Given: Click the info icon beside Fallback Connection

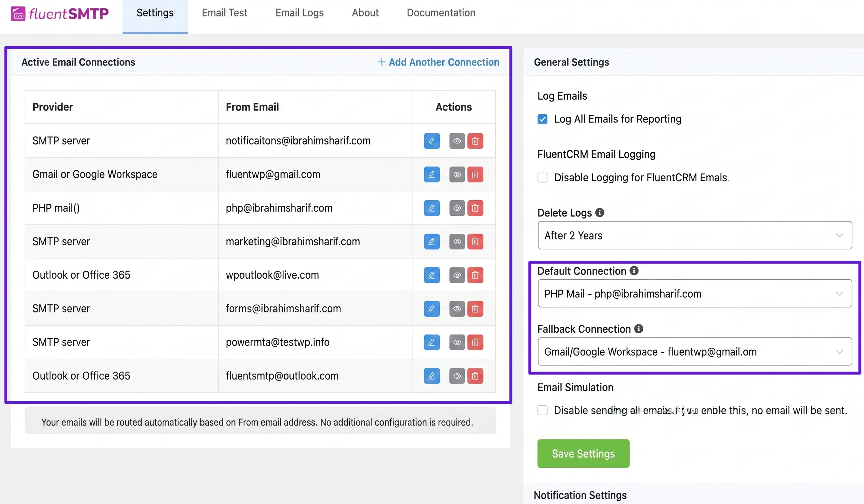Looking at the screenshot, I should click(639, 328).
